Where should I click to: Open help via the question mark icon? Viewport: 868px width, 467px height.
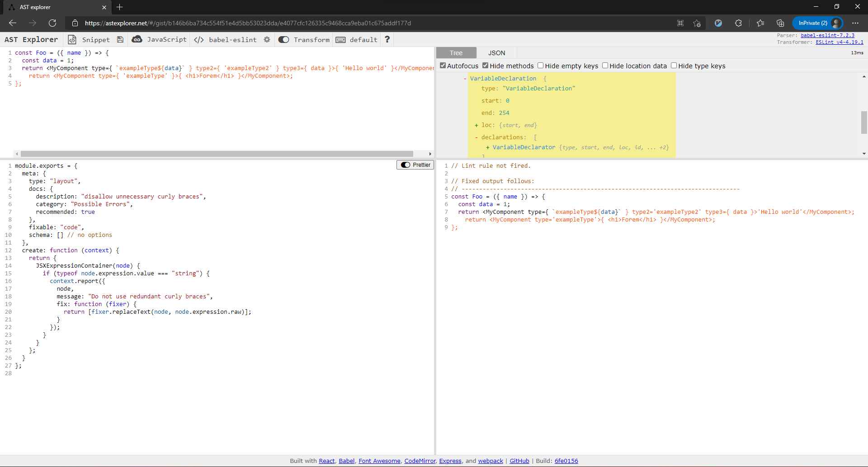coord(387,40)
